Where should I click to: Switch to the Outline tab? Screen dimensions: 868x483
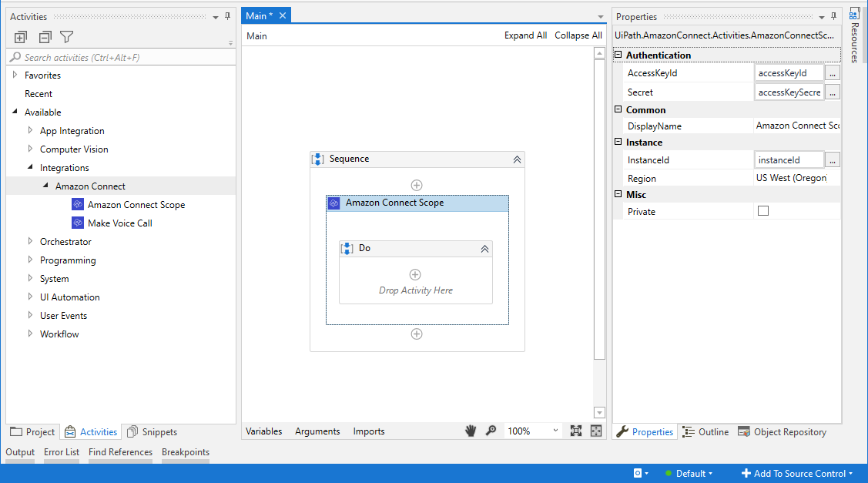[x=705, y=431]
